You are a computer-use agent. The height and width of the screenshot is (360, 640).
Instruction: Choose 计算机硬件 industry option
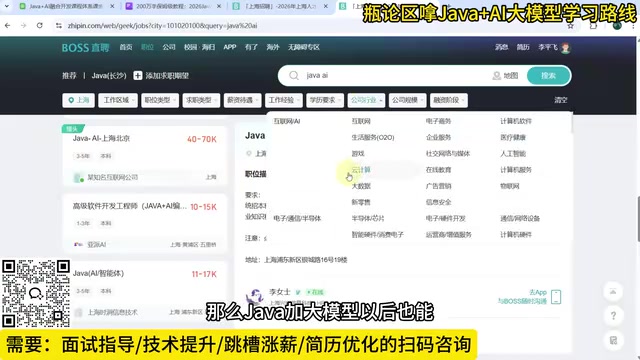coord(516,235)
